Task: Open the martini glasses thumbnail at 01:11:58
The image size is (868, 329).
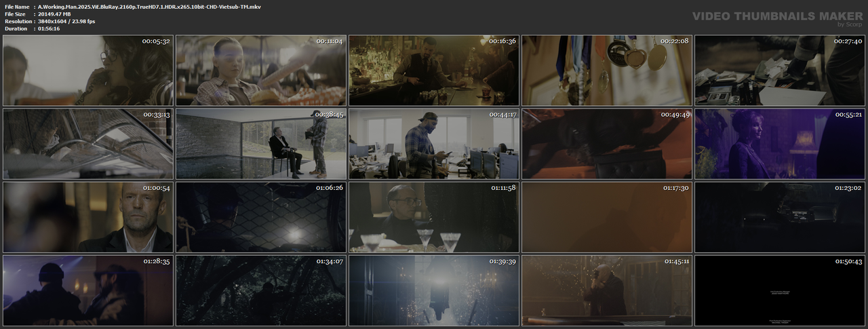Action: 434,217
